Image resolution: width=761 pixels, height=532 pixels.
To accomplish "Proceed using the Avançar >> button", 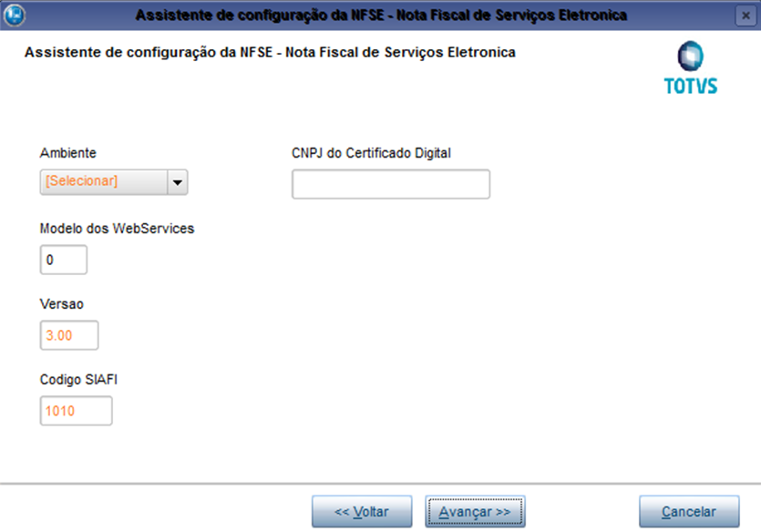I will 475,512.
